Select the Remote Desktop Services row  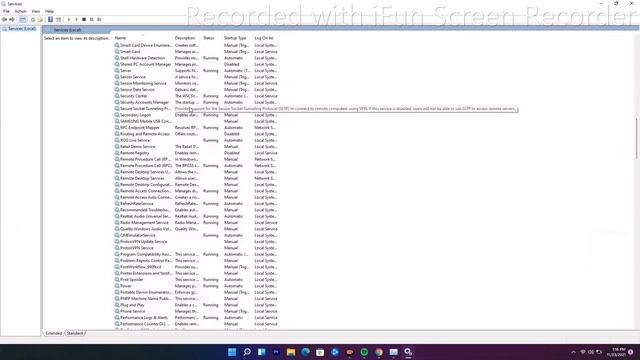[196, 178]
